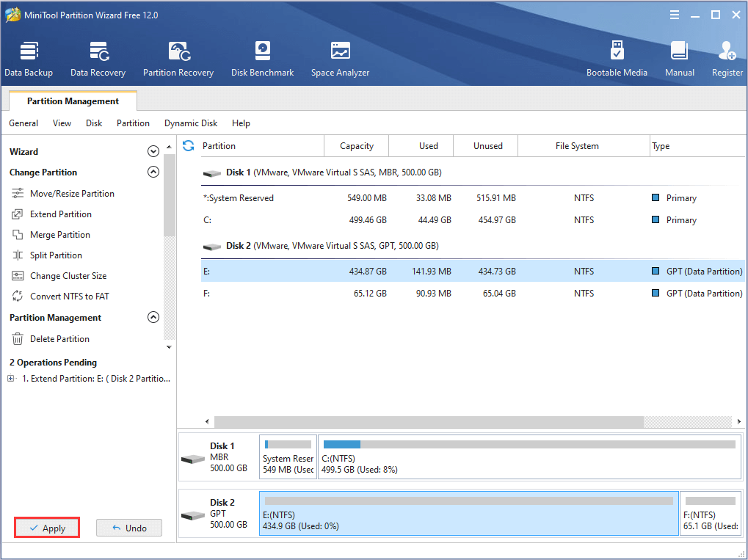Sort by Used column header

(x=421, y=145)
